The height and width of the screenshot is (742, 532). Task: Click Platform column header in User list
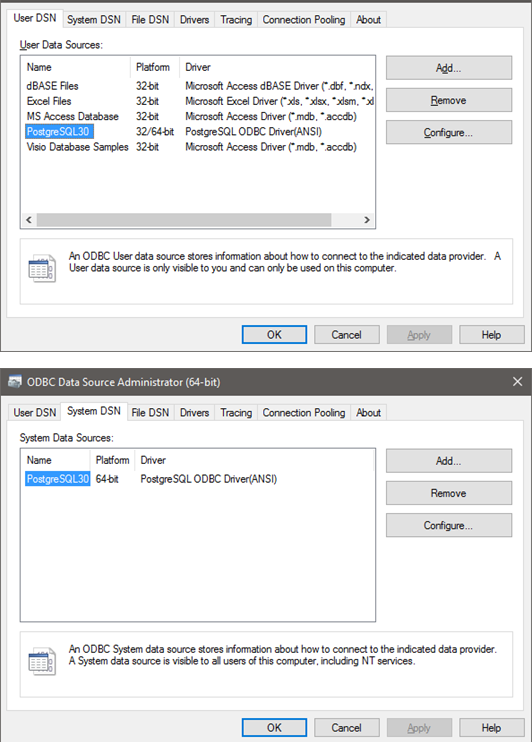click(155, 67)
